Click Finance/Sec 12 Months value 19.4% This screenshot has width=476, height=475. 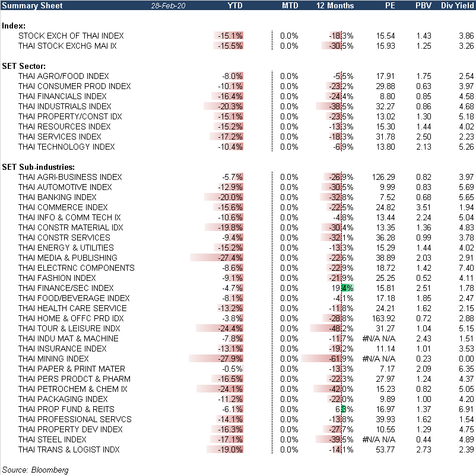(x=342, y=288)
